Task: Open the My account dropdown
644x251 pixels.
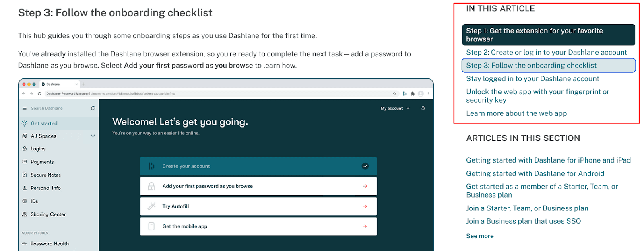Action: click(395, 108)
